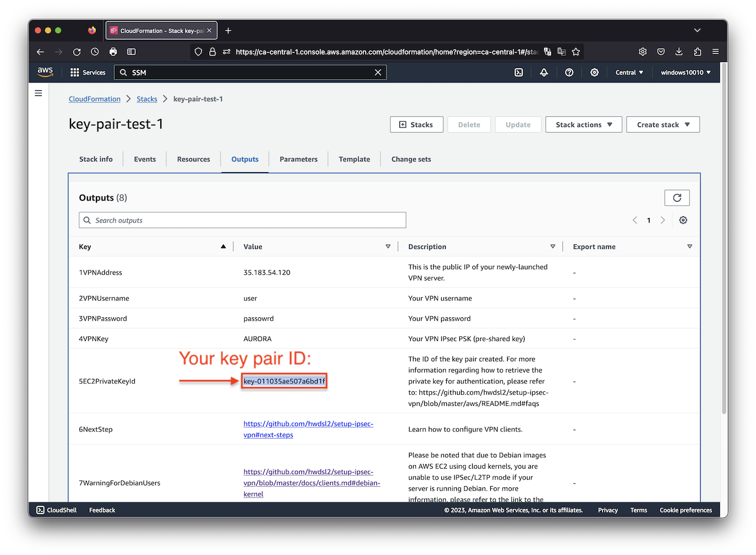Click the Stacks breadcrumb link
756x555 pixels.
point(147,99)
